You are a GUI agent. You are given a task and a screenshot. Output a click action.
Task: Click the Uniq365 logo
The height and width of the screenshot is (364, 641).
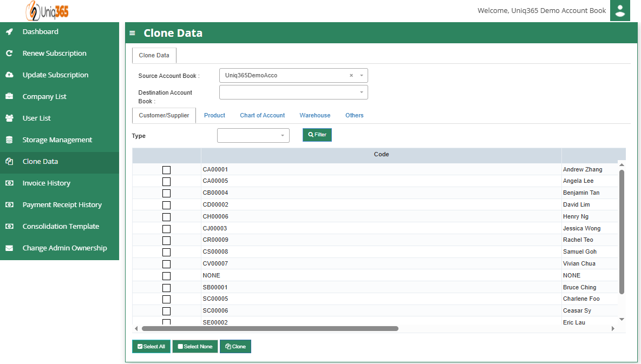[47, 11]
